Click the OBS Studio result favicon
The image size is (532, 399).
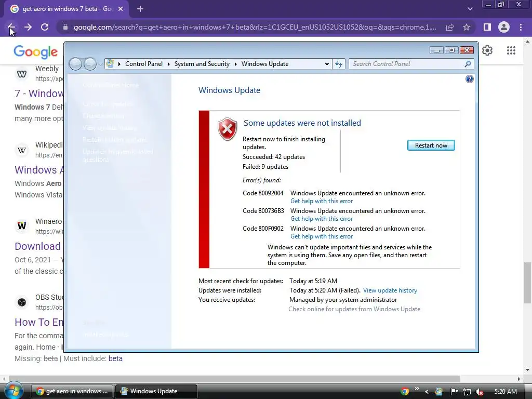click(x=22, y=302)
